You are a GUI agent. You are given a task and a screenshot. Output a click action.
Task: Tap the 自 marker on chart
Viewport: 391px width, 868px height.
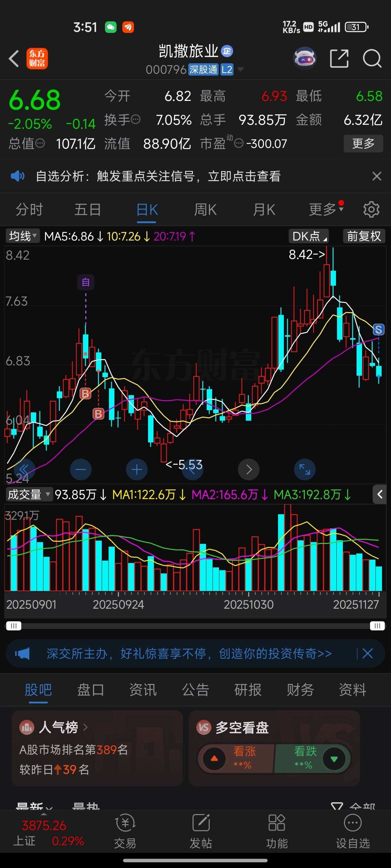pos(86,282)
